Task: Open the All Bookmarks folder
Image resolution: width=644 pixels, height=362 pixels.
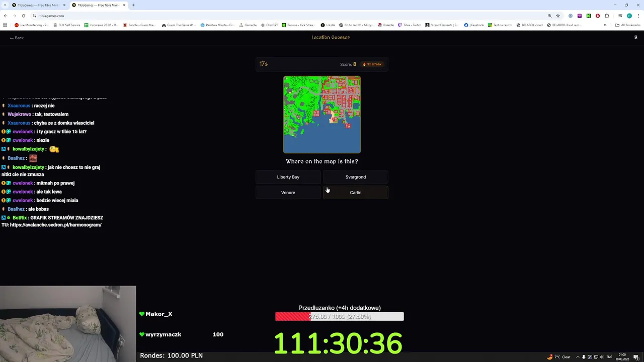Action: click(x=628, y=25)
